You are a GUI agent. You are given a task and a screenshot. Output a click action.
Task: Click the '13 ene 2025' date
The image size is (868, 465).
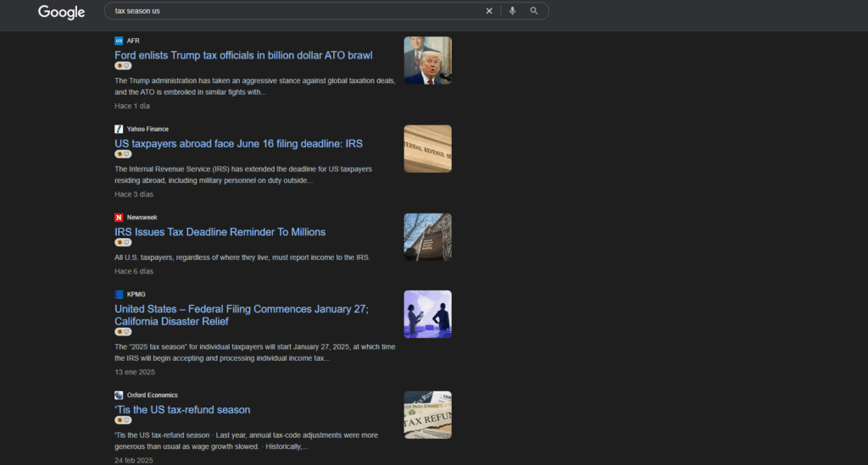[x=135, y=372]
